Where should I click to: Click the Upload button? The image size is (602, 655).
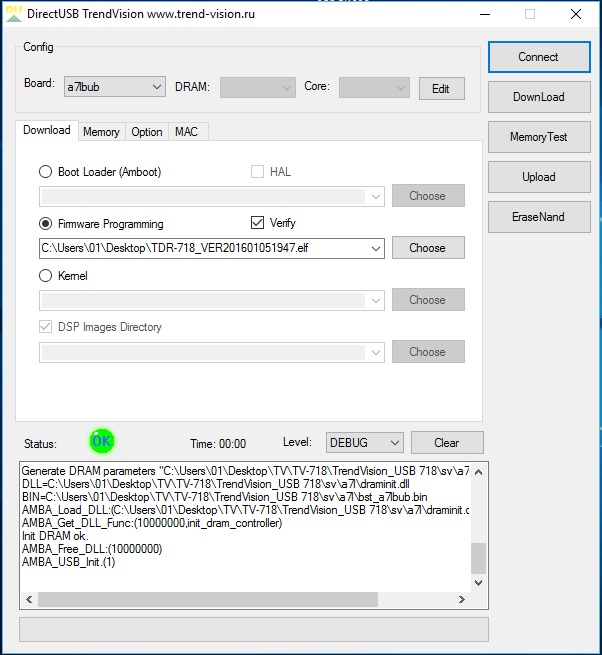pyautogui.click(x=538, y=177)
